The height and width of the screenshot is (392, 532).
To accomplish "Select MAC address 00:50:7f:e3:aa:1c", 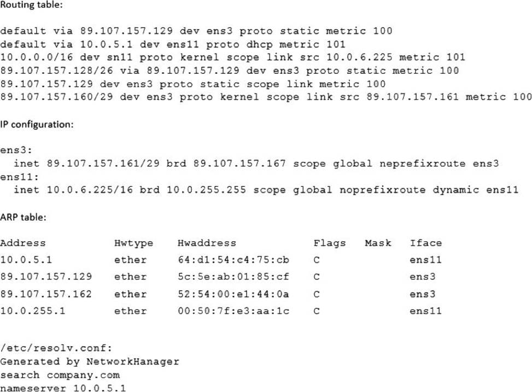I will 233,311.
